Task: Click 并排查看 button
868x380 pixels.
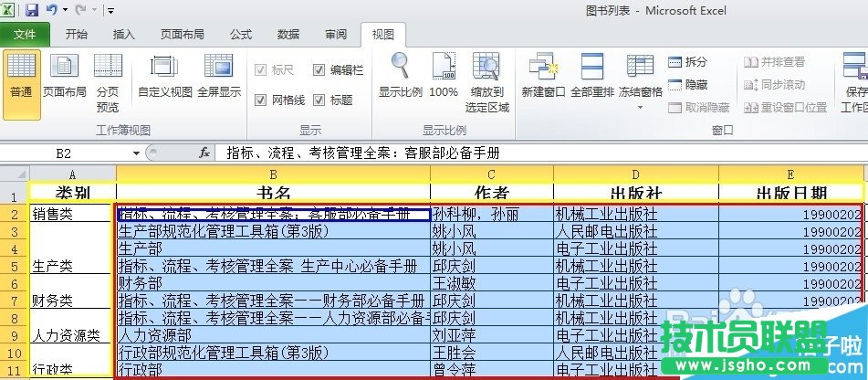Action: (774, 62)
